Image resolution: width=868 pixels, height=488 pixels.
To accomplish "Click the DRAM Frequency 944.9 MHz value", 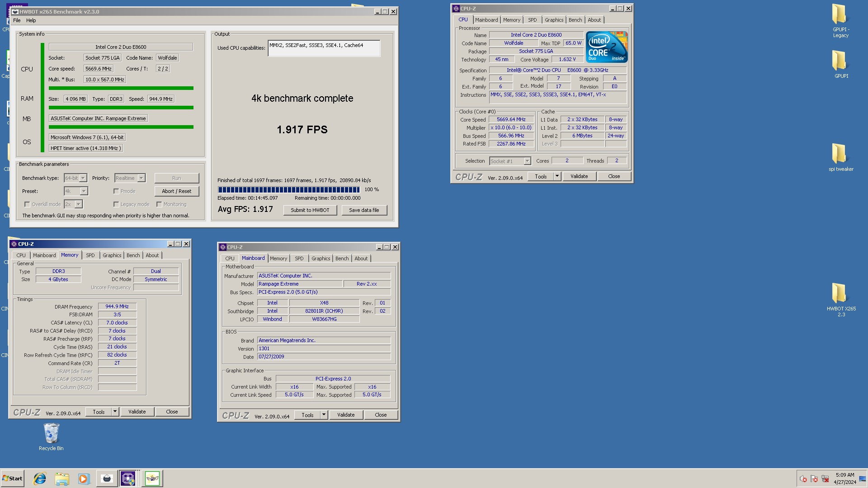I will (117, 307).
